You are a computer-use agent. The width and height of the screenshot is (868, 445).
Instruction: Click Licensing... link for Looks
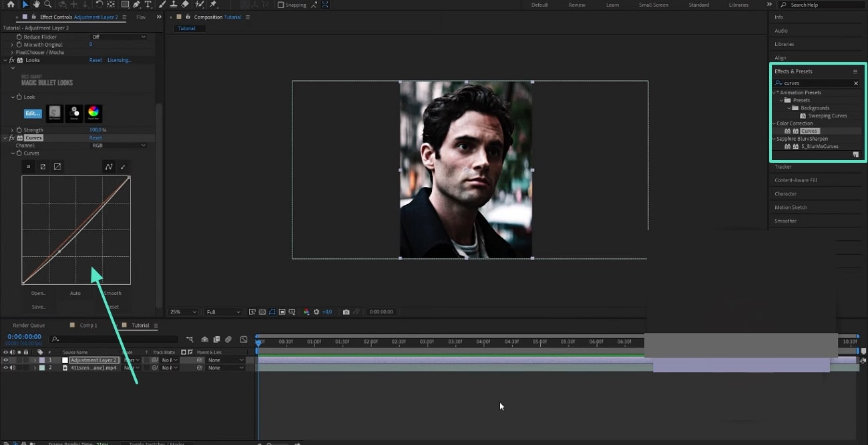click(x=120, y=60)
